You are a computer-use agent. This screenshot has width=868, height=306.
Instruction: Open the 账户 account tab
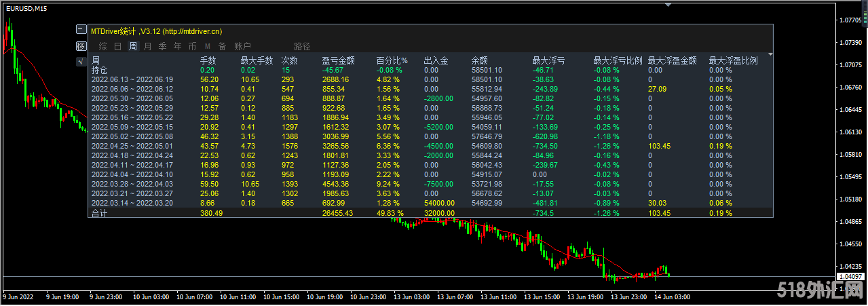pyautogui.click(x=242, y=47)
